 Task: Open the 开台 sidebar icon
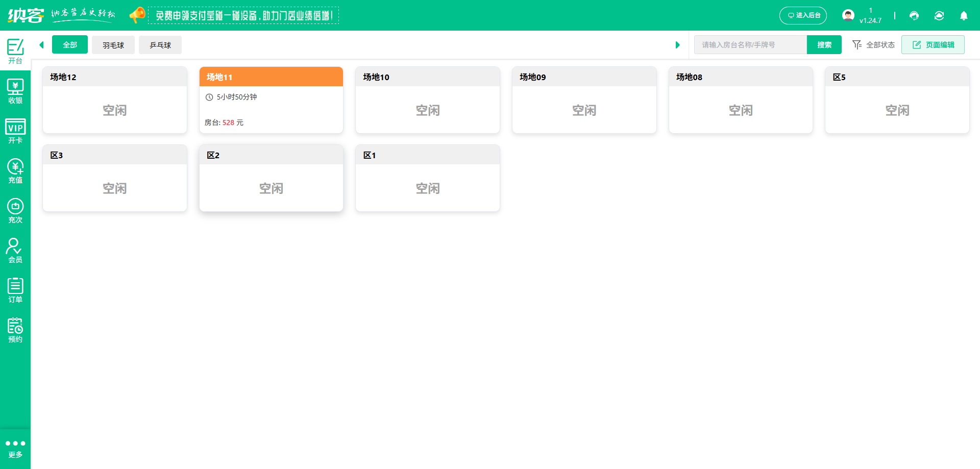15,51
